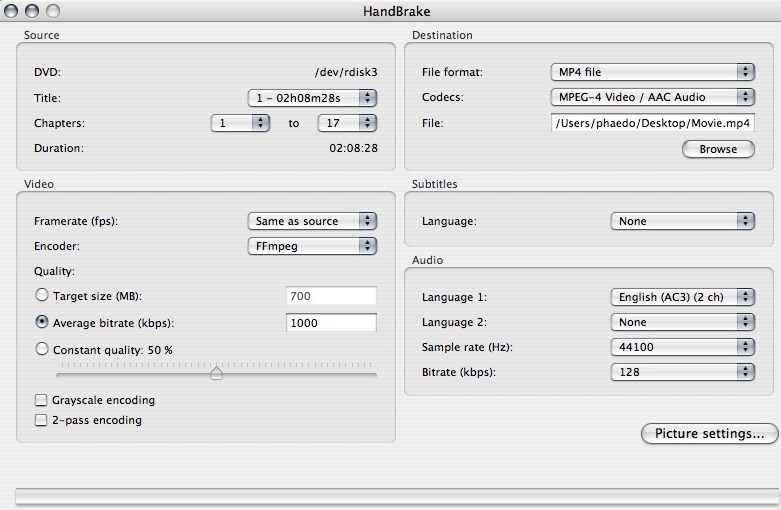Select the Constant quality radio button

click(x=42, y=349)
